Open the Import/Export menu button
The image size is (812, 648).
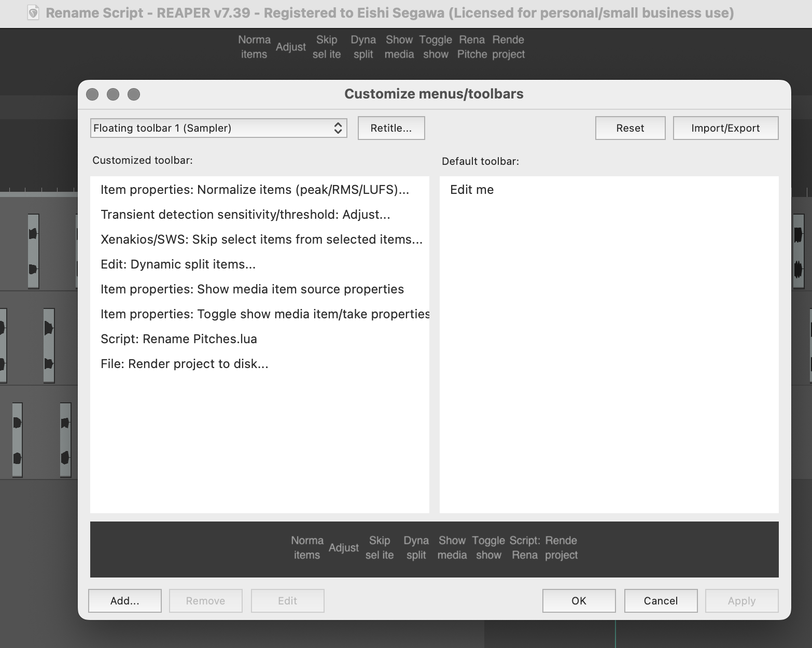click(725, 128)
